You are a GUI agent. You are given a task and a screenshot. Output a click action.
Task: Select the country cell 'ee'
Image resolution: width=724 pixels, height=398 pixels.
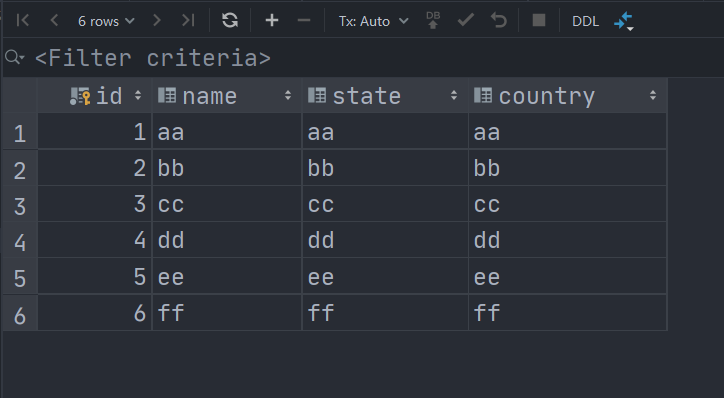[567, 276]
